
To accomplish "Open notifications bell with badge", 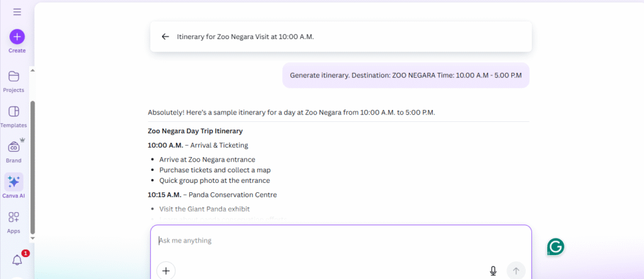I will pyautogui.click(x=18, y=260).
